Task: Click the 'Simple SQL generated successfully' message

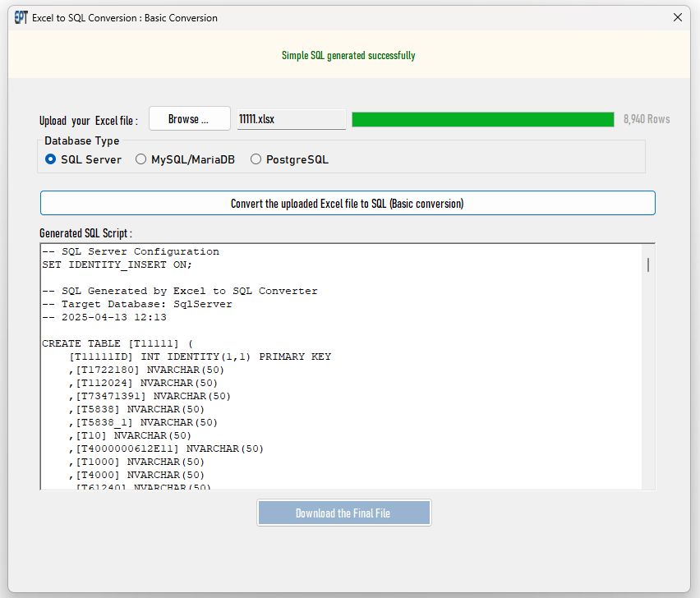Action: pyautogui.click(x=348, y=56)
